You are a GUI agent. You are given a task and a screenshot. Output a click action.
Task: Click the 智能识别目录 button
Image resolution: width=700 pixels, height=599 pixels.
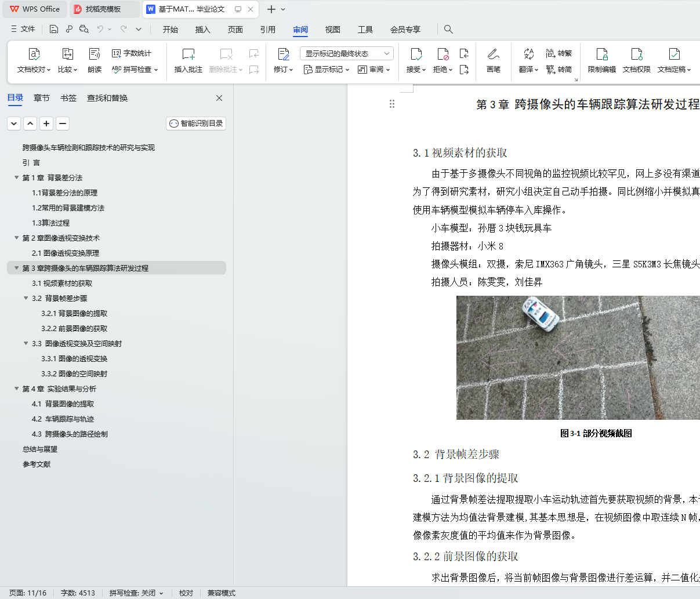196,123
